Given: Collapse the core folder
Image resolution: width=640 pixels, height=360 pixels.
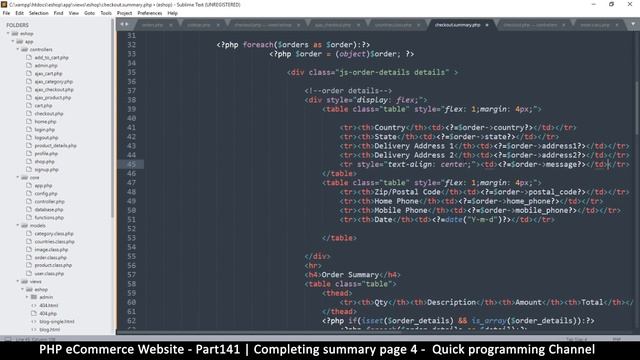Looking at the screenshot, I should click(18, 178).
